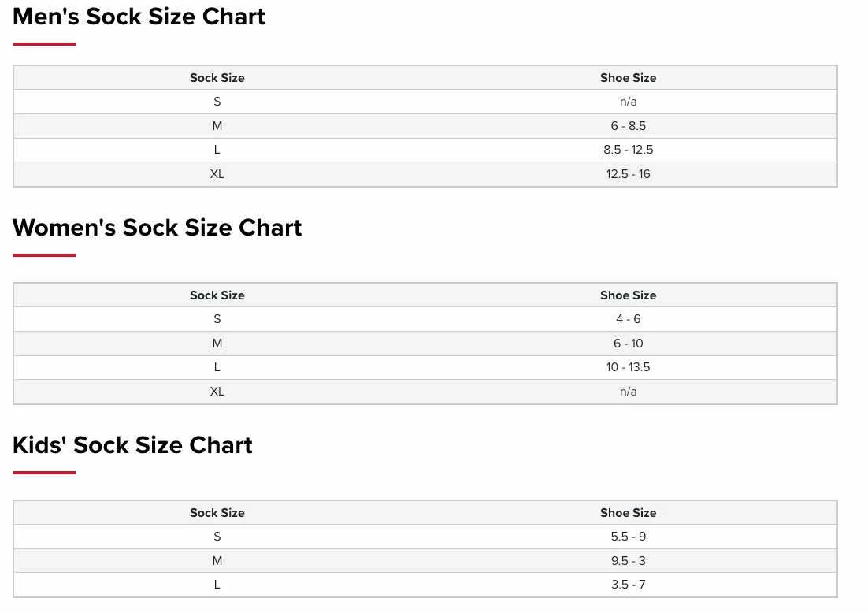The width and height of the screenshot is (868, 613).
Task: Select the Shoe Size header in Women's table
Action: (x=628, y=295)
